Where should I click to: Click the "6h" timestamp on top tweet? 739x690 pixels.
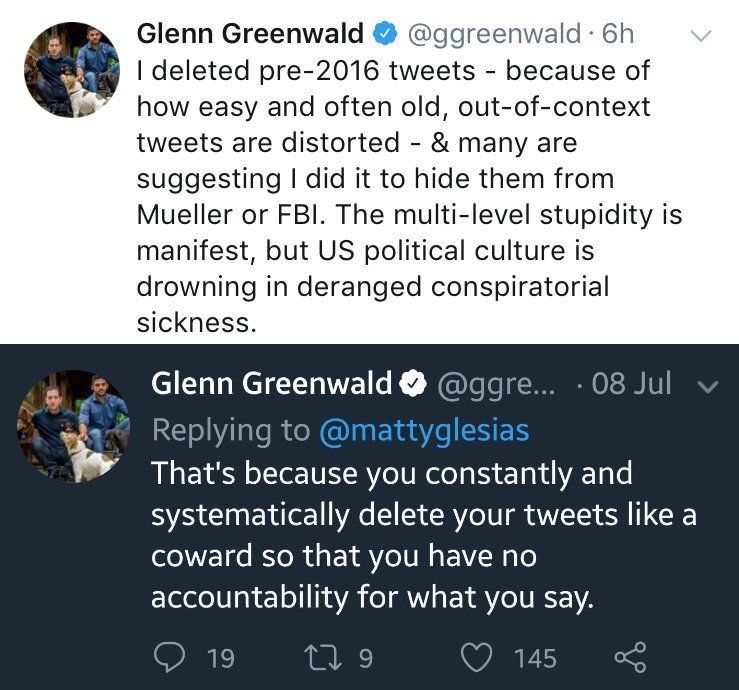617,34
